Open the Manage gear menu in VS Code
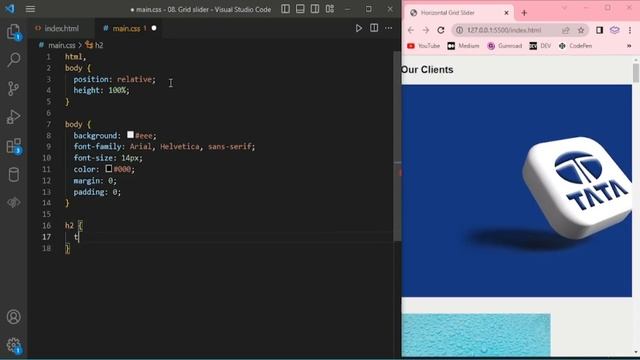The height and width of the screenshot is (360, 640). [x=13, y=345]
